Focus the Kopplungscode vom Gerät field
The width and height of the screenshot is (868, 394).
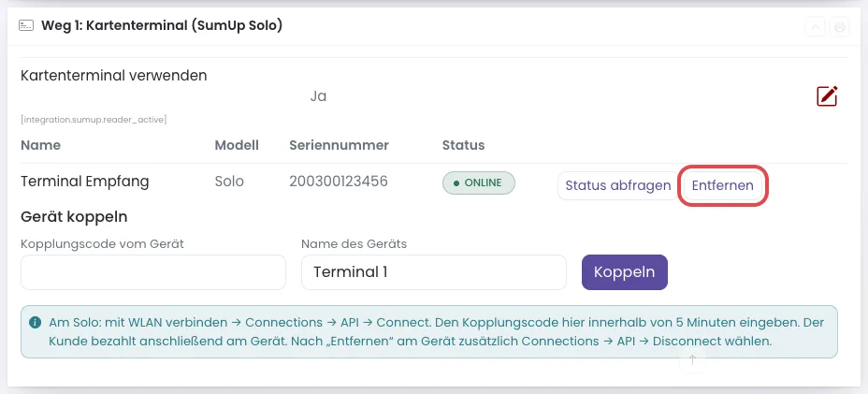tap(153, 272)
